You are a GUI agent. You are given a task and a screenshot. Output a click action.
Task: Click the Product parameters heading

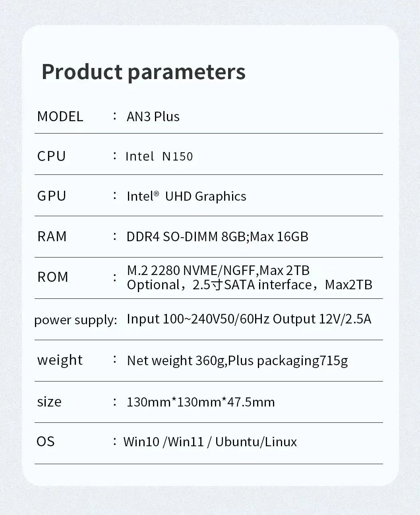144,72
